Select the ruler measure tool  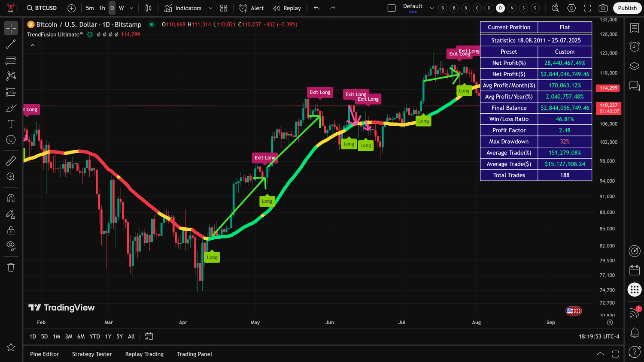coord(11,161)
